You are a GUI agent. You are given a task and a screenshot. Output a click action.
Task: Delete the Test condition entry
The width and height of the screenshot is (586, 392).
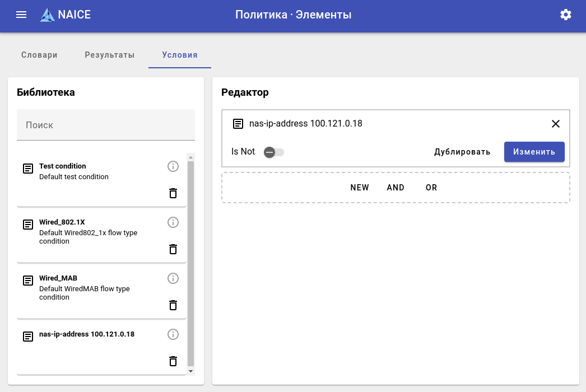[173, 193]
